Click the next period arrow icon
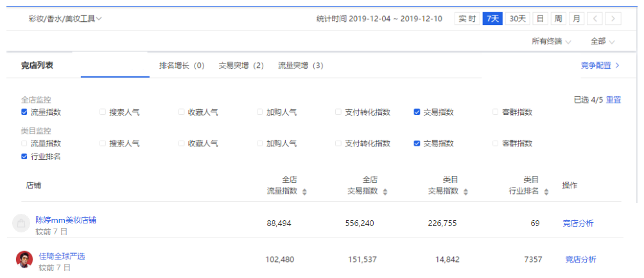This screenshot has width=644, height=278. tap(613, 19)
